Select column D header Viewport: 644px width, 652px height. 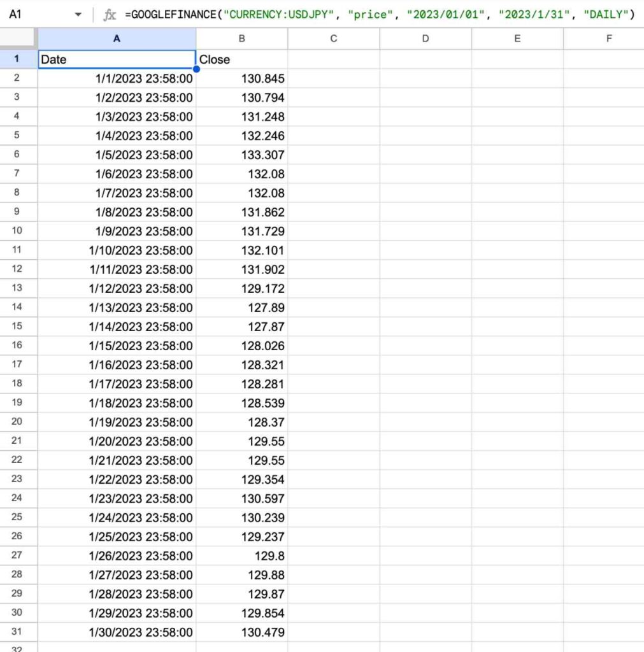[425, 39]
